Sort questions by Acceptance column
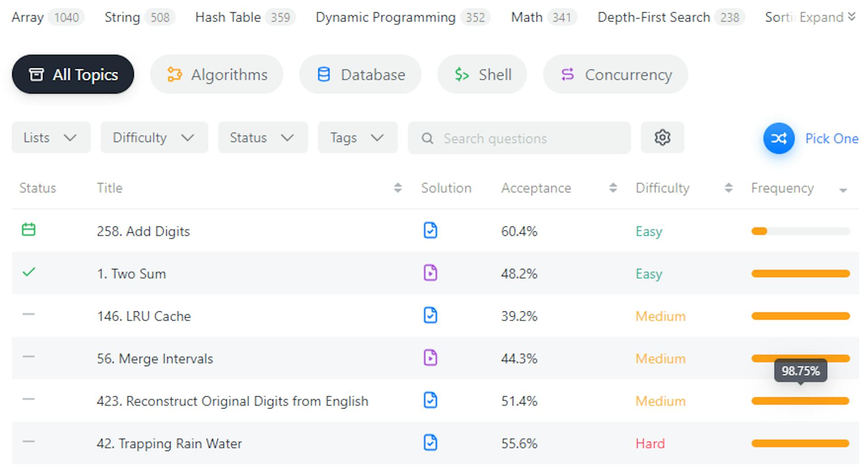Viewport: 868px width, 470px height. (x=613, y=188)
